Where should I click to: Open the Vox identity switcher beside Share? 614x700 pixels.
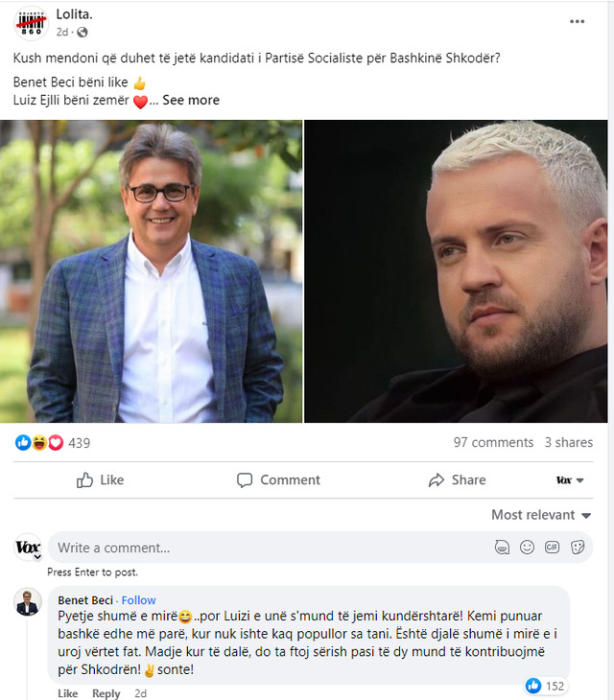(568, 479)
